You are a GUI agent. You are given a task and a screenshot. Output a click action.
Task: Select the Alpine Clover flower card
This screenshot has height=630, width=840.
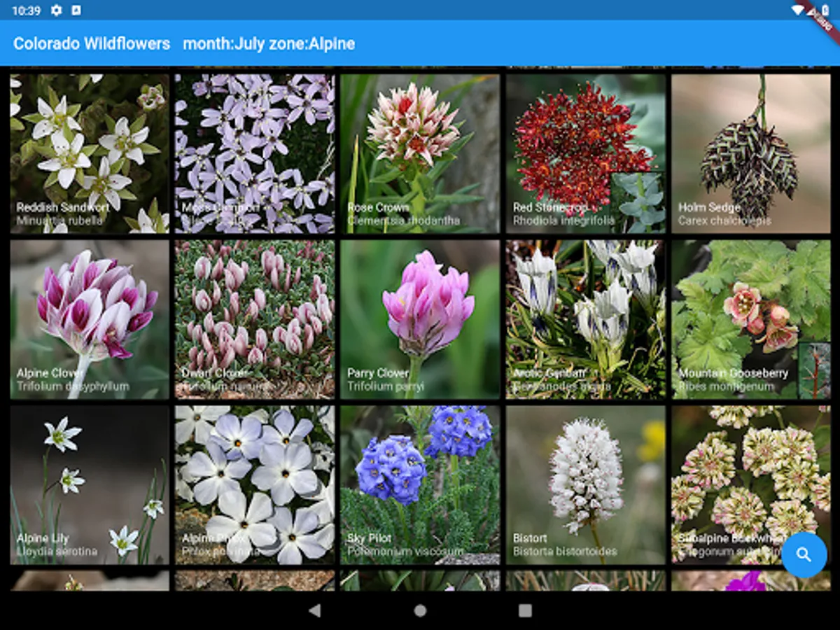pyautogui.click(x=90, y=319)
